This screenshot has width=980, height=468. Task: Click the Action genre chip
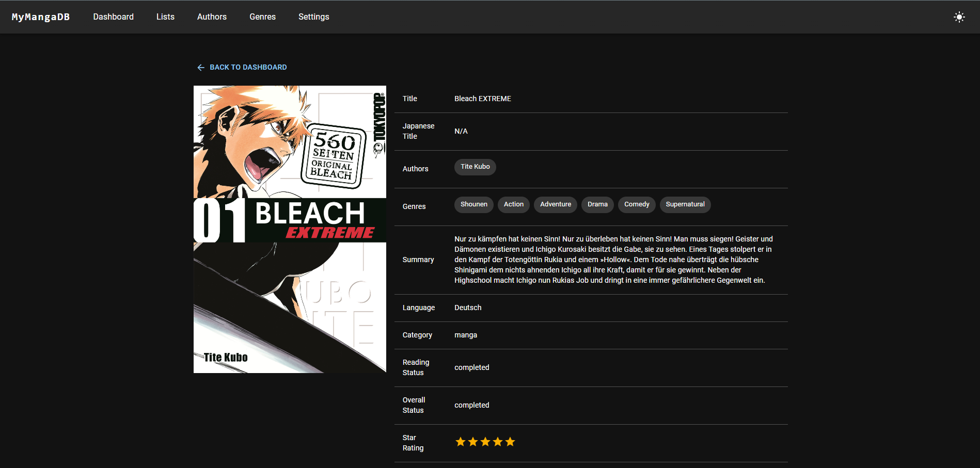[514, 204]
